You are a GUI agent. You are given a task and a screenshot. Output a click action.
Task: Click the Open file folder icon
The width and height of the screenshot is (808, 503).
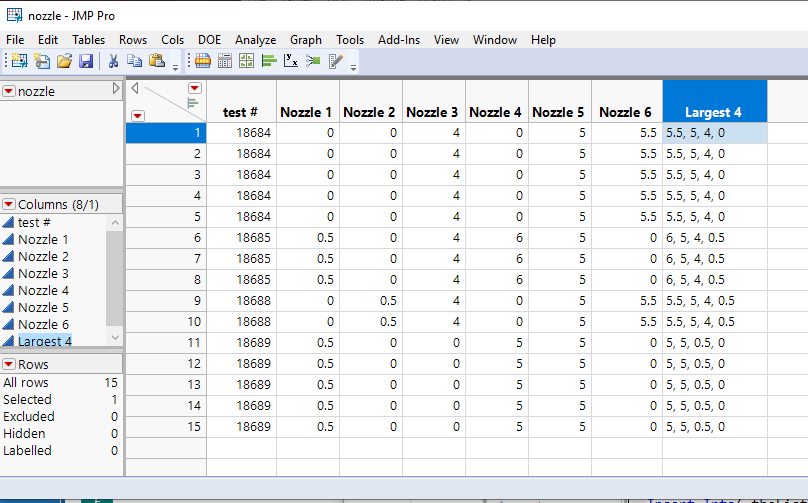(64, 61)
